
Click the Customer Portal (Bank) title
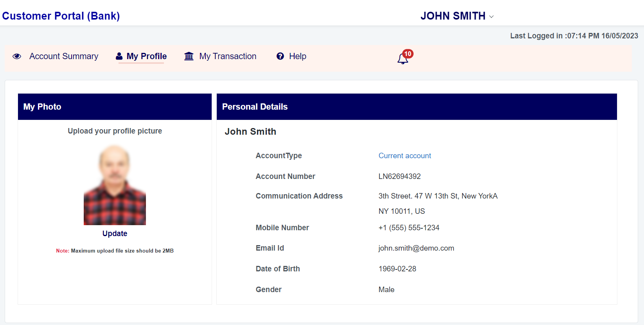(61, 16)
